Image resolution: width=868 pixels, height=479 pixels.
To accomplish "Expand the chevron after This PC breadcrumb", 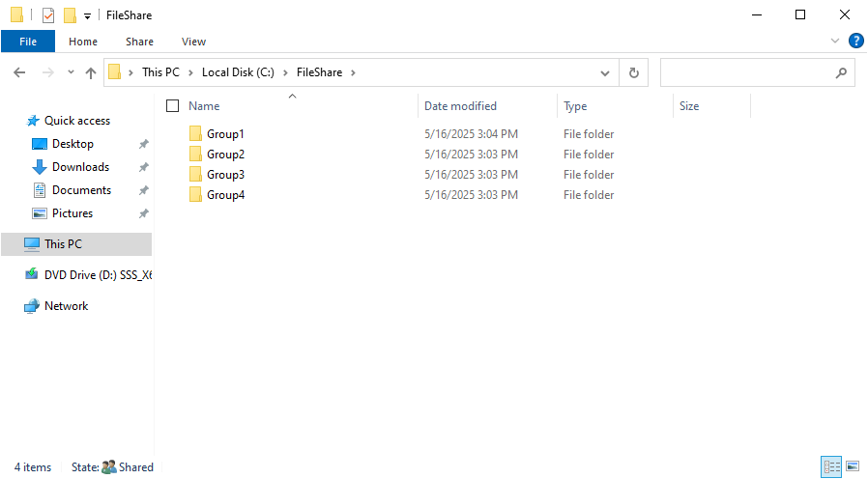I will pos(190,72).
